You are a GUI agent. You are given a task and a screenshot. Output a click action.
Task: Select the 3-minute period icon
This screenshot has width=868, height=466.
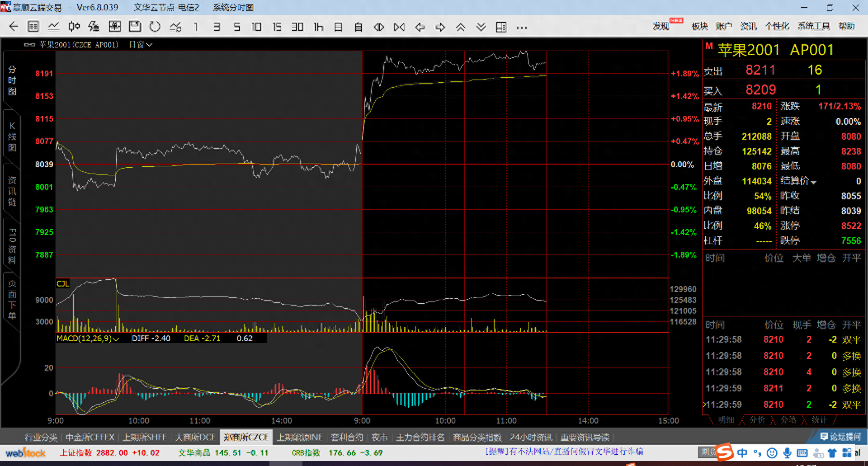click(217, 27)
